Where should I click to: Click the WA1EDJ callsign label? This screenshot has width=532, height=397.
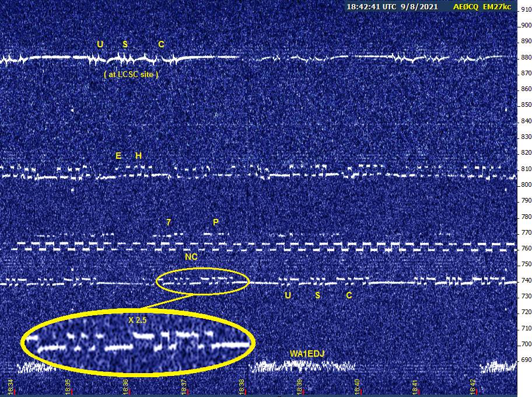(307, 354)
